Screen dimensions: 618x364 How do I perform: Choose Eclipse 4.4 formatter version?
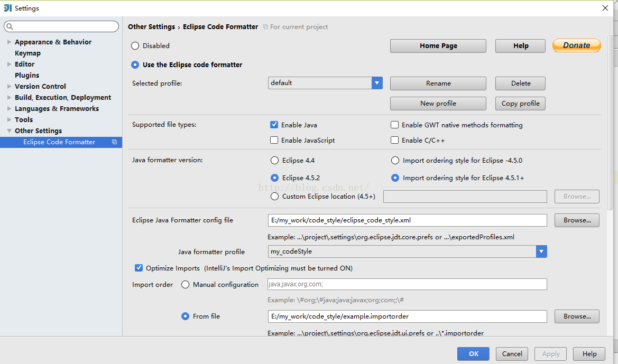(275, 160)
